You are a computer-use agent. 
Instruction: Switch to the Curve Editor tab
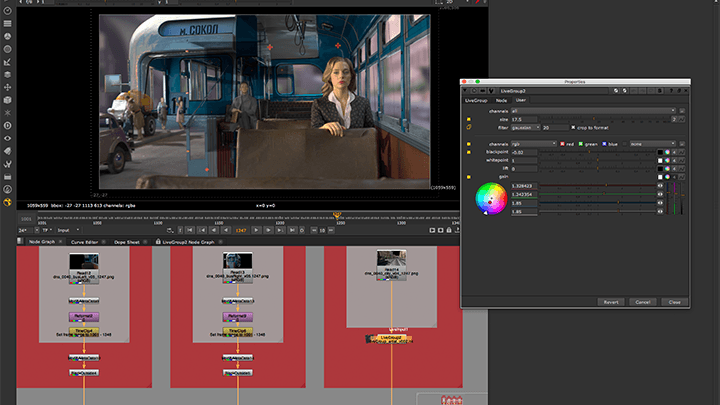click(x=84, y=242)
